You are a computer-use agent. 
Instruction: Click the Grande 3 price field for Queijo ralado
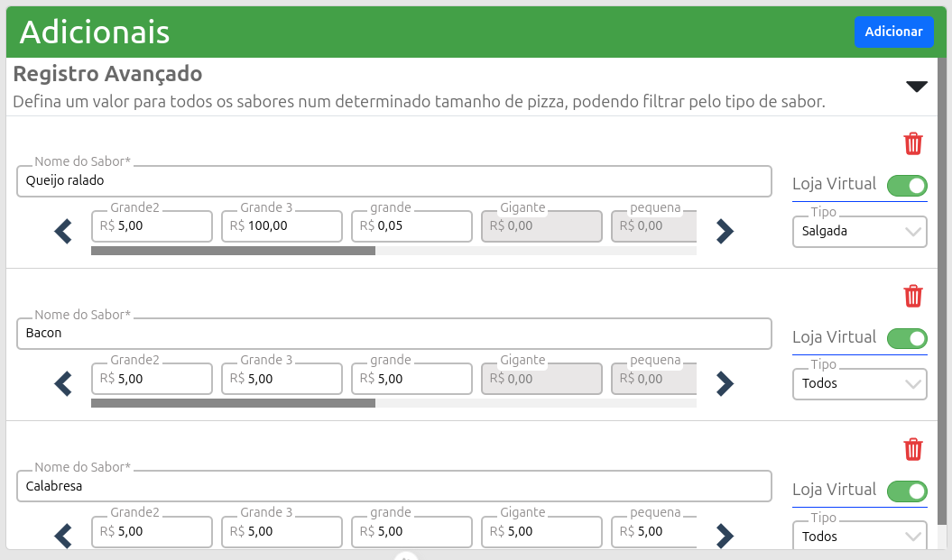282,226
